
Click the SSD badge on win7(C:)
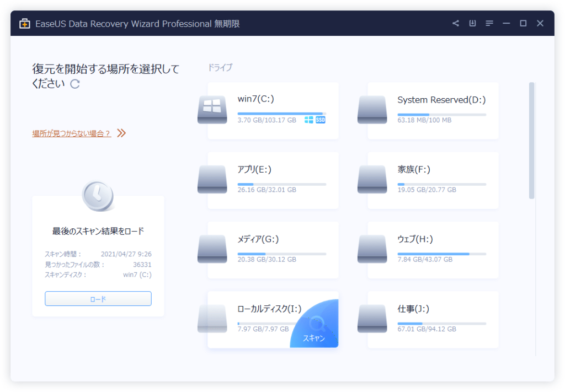click(321, 120)
